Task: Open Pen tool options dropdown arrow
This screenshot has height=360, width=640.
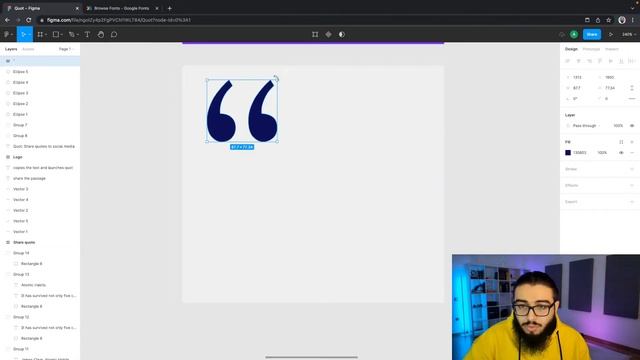Action: click(78, 35)
